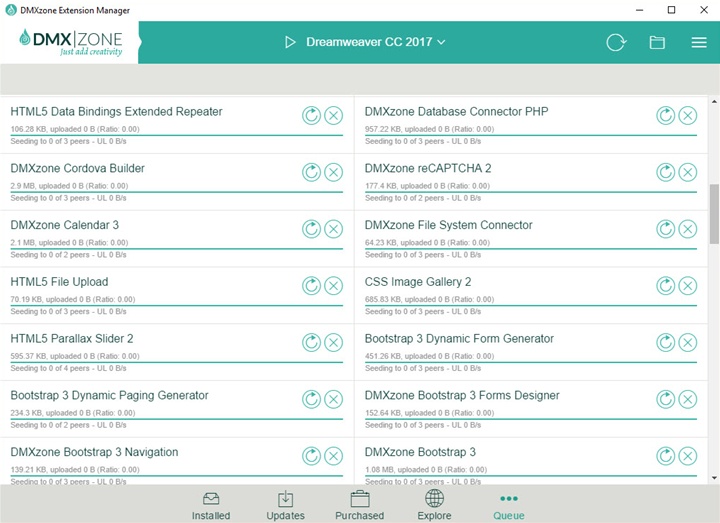Cancel CSS Image Gallery 2 item
The image size is (720, 523).
(688, 286)
